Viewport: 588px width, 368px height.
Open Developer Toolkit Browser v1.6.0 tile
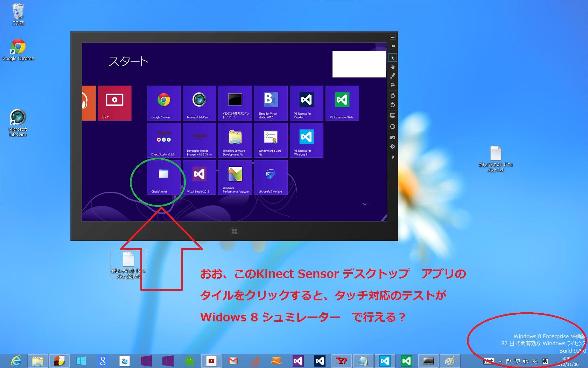[199, 140]
